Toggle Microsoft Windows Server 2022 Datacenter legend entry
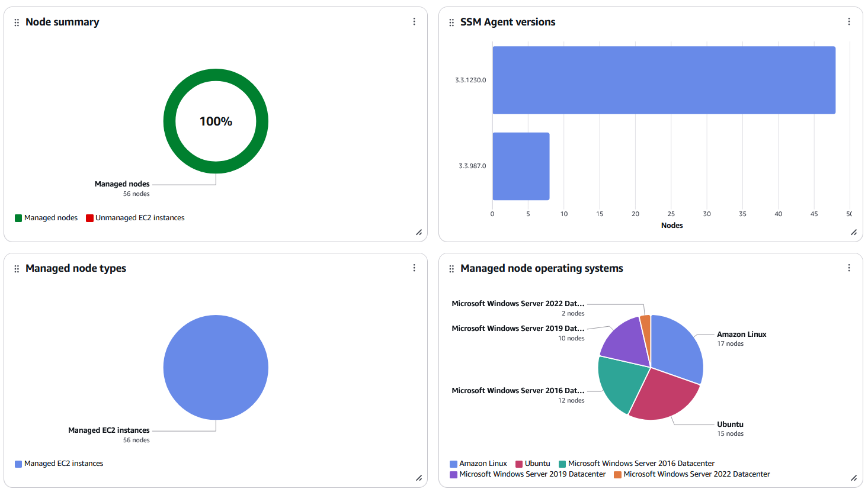868x492 pixels. click(x=692, y=474)
